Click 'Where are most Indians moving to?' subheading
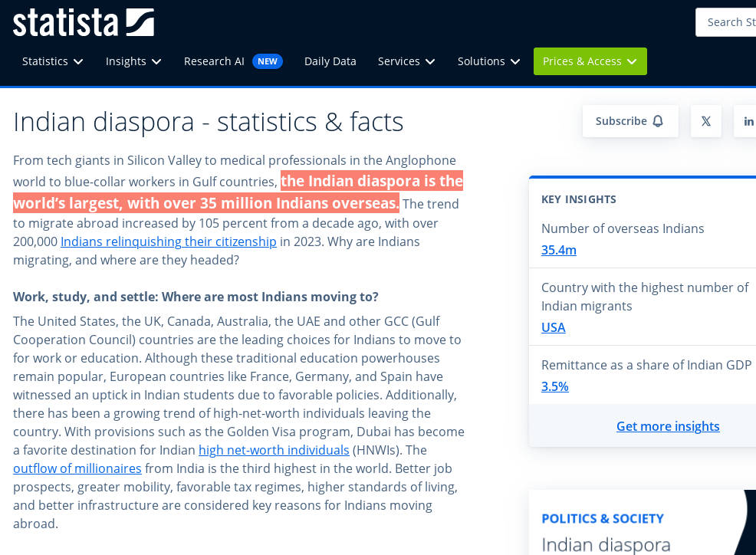The width and height of the screenshot is (756, 555). click(x=196, y=297)
